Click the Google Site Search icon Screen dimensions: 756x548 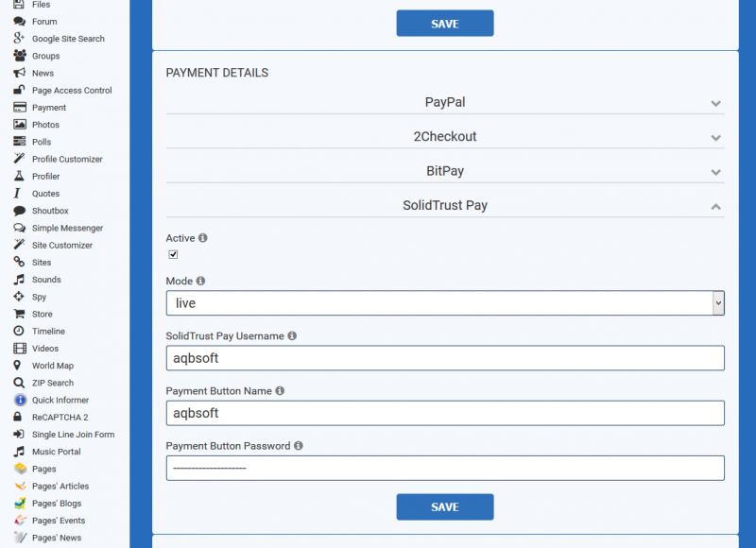click(x=19, y=38)
